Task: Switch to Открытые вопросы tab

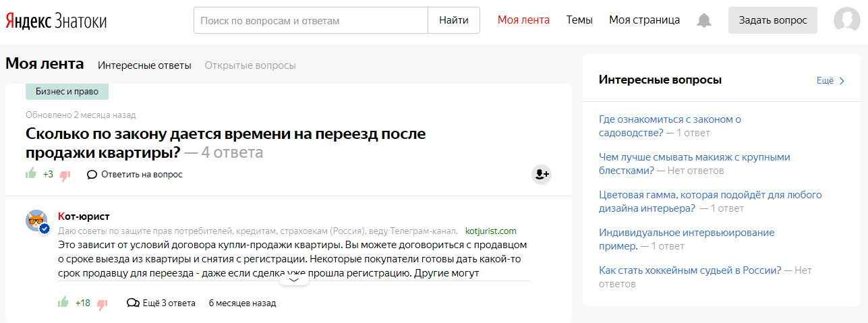Action: 250,65
